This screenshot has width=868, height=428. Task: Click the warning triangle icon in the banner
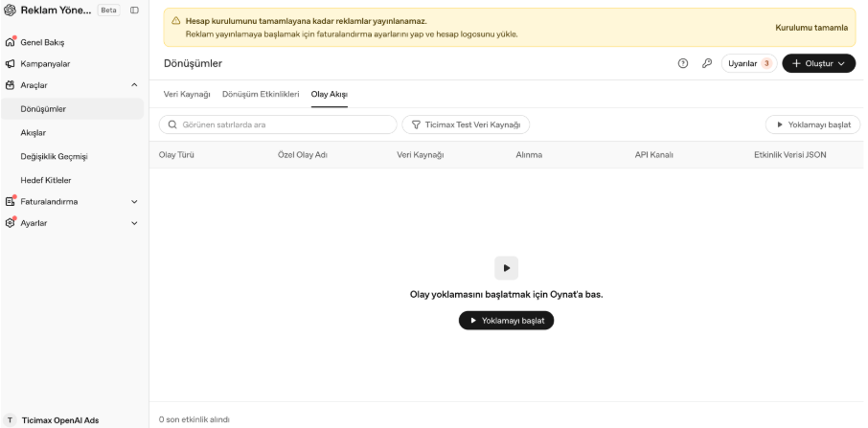[x=176, y=21]
